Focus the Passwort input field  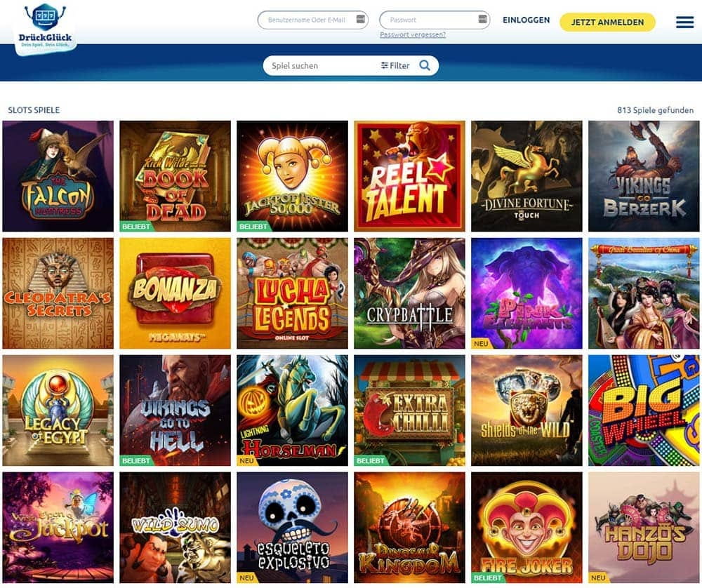click(435, 20)
